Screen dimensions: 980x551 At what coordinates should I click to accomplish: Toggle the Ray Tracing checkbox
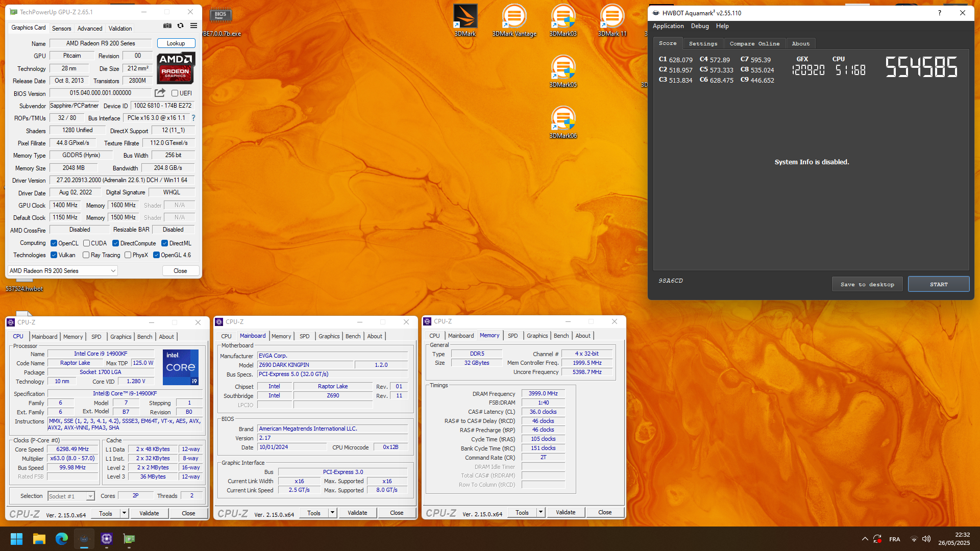pos(86,255)
